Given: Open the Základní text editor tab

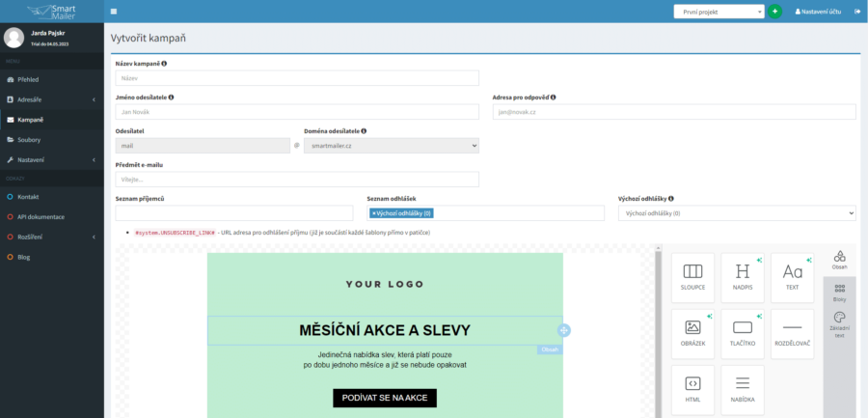Looking at the screenshot, I should [x=839, y=325].
